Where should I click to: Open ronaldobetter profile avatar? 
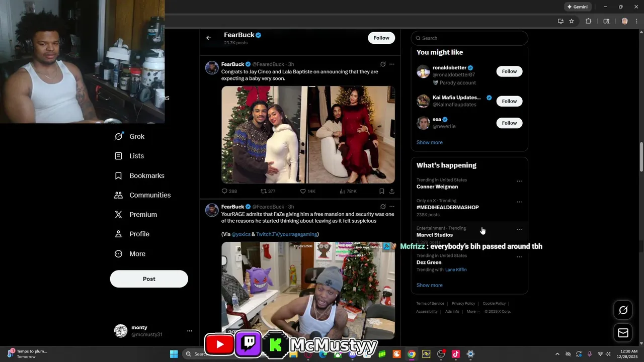tap(423, 71)
